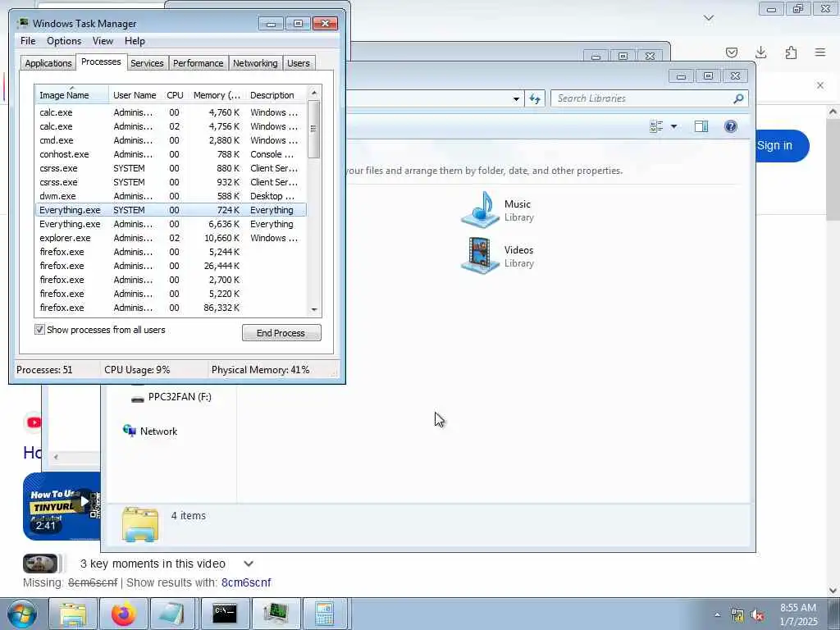Click the muted volume tray icon
The height and width of the screenshot is (630, 840).
coord(757,615)
